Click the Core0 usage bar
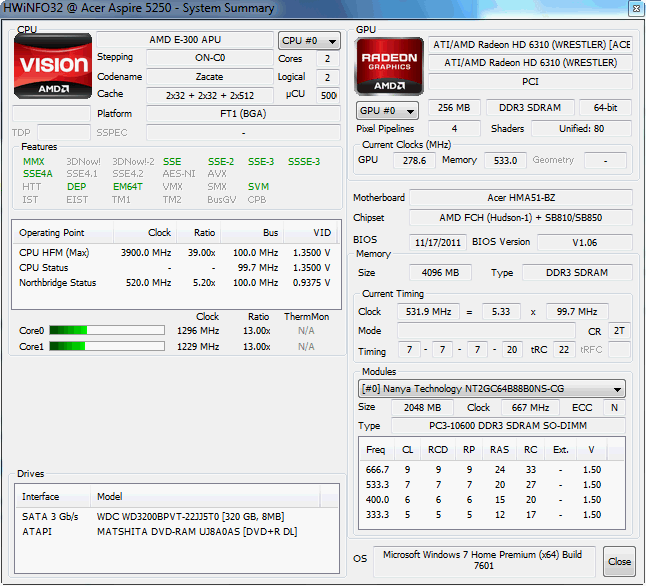Viewport: 646px width, 586px height. 107,331
